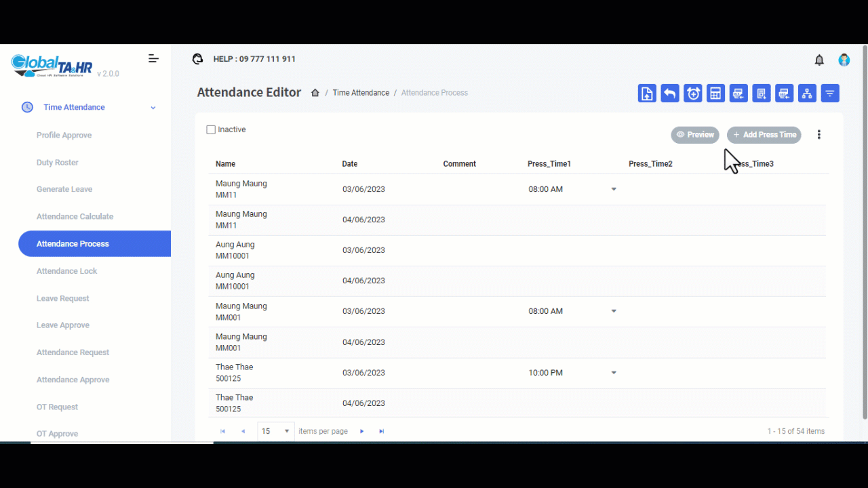Open the notifications bell
868x488 pixels.
pyautogui.click(x=819, y=60)
